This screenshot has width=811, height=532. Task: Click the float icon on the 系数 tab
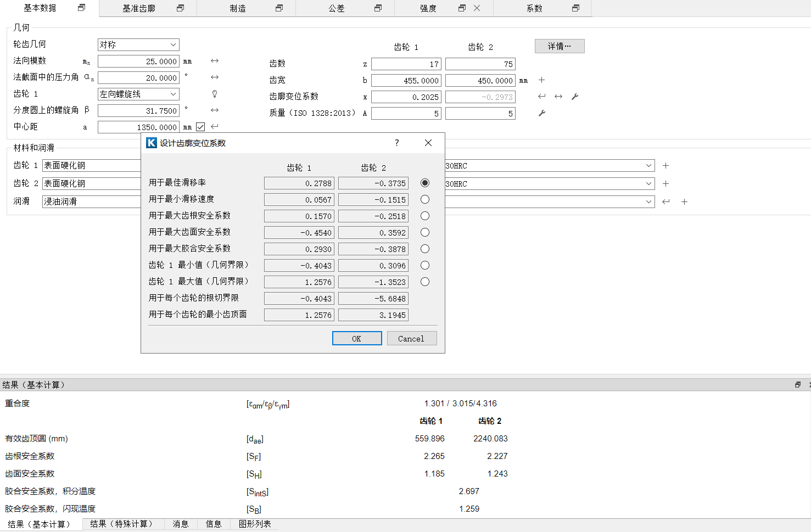(x=575, y=8)
